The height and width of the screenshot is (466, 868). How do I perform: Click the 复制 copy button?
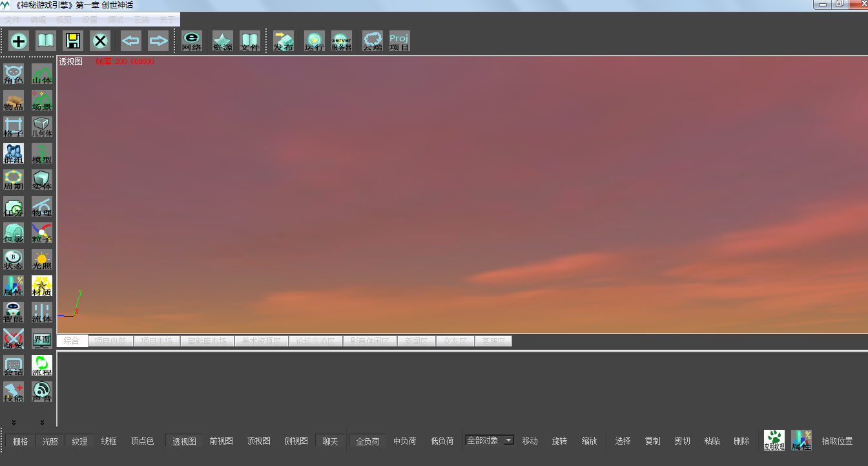(x=653, y=441)
